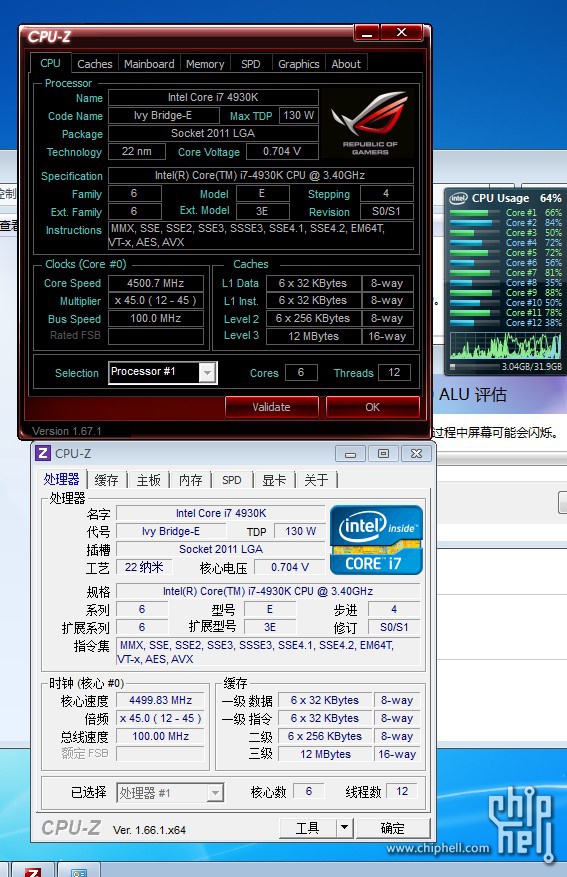The width and height of the screenshot is (567, 877).
Task: Click Ver. 1.66.1.x64 text
Action: point(149,830)
